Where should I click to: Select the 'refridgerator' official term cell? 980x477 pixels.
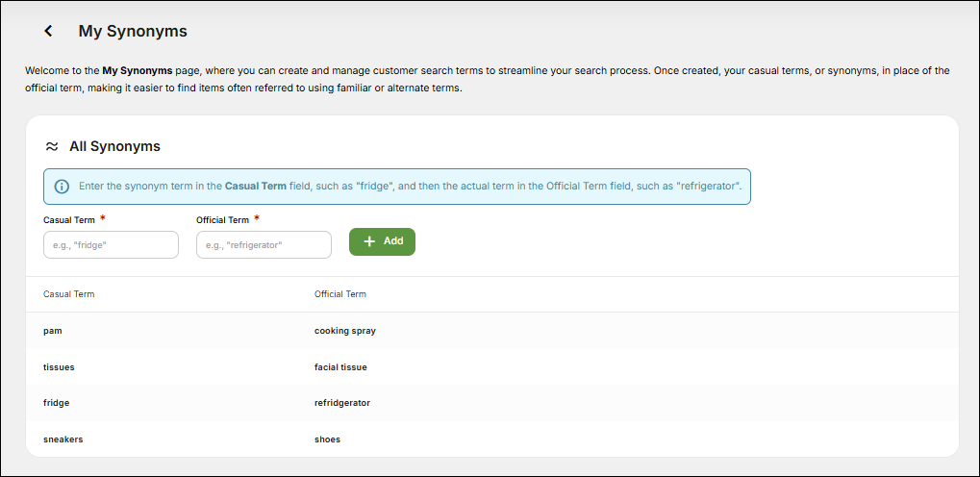342,403
